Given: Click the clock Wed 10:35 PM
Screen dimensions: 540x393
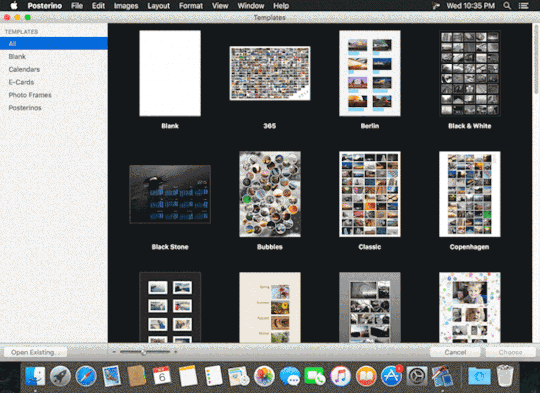Looking at the screenshot, I should pos(470,6).
